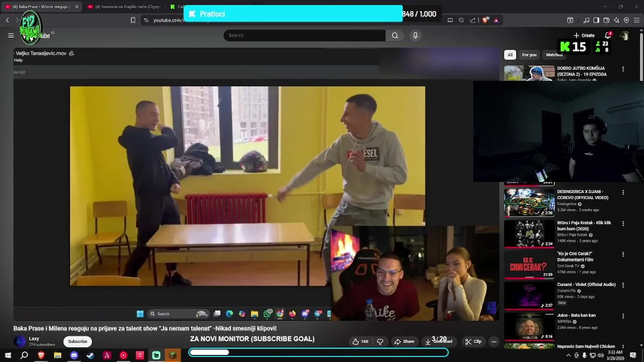Open options for Cunami - Violet video

(x=623, y=285)
